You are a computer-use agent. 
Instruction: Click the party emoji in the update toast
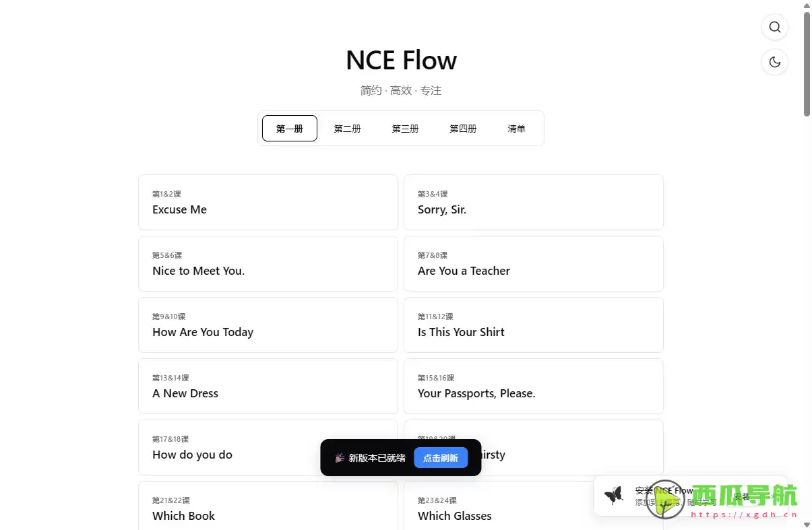340,457
